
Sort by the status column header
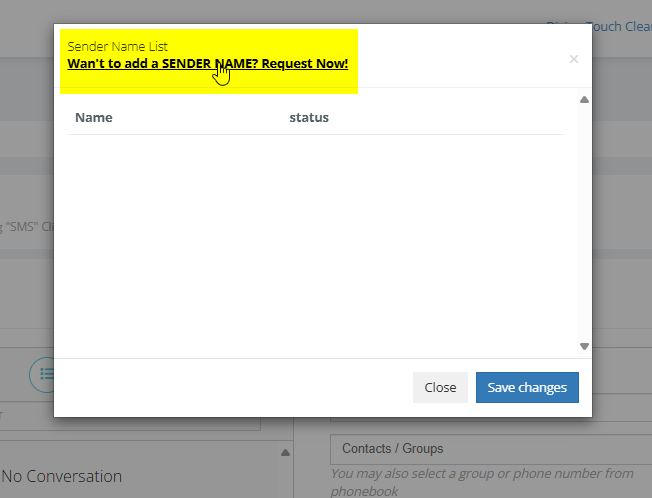pos(309,118)
